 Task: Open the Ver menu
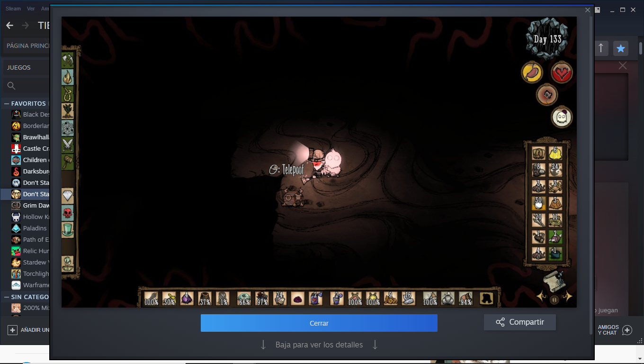point(31,9)
